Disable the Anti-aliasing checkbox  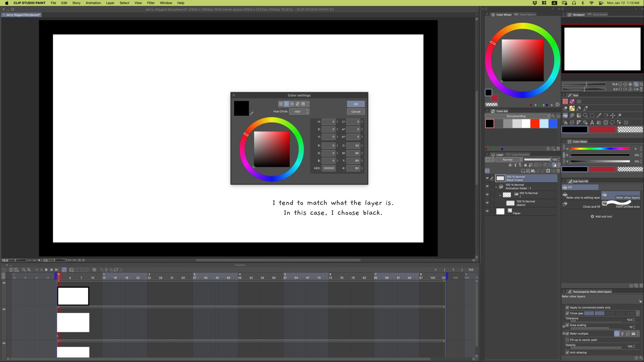[567, 353]
